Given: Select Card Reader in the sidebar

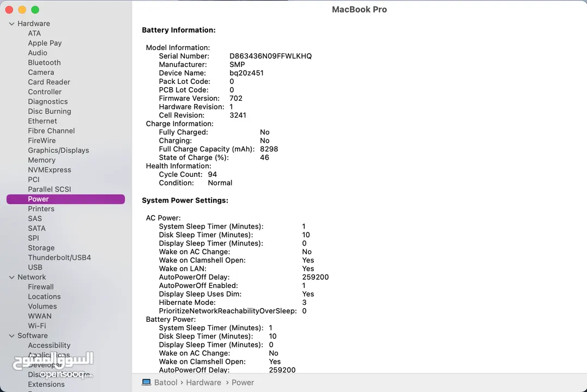Looking at the screenshot, I should [x=49, y=82].
